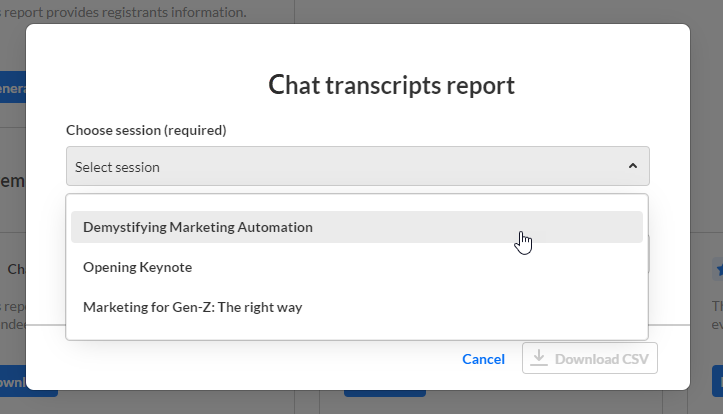723x414 pixels.
Task: Click the partially hidden card title at left
Action: [15, 269]
